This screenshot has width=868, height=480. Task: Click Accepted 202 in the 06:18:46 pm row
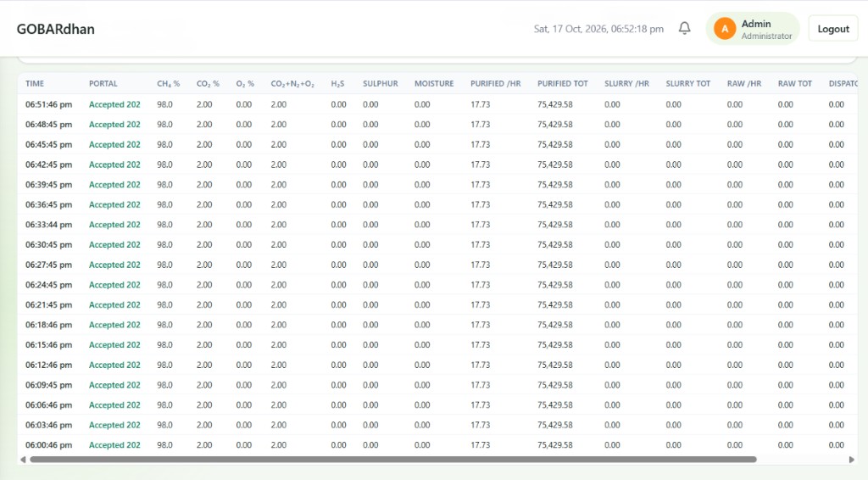click(114, 325)
